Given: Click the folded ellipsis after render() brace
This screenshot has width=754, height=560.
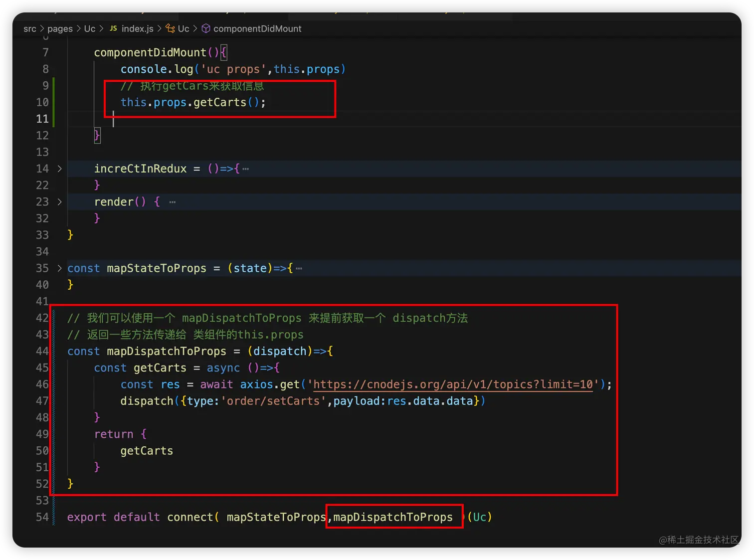Looking at the screenshot, I should point(173,202).
